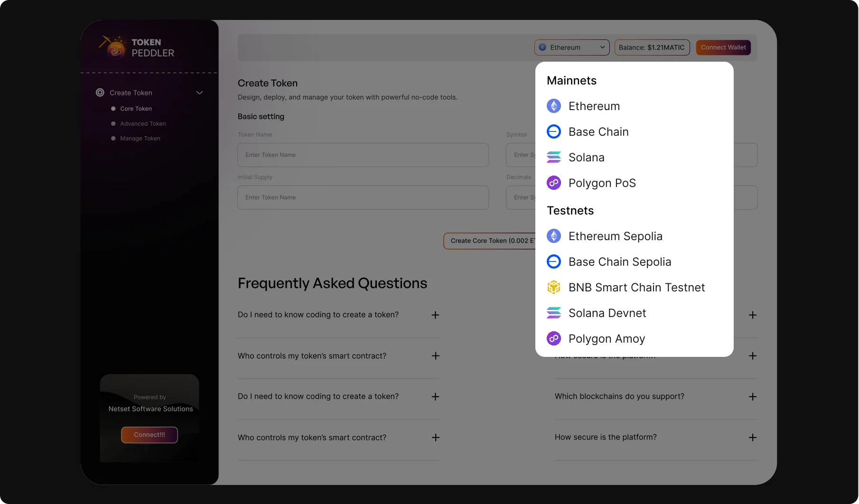Select Polygon PoS option

pyautogui.click(x=635, y=183)
